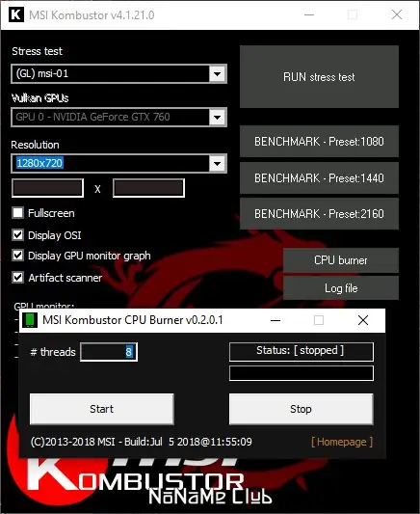The width and height of the screenshot is (420, 514).
Task: Close the MSI Kombustor main window
Action: click(x=397, y=14)
